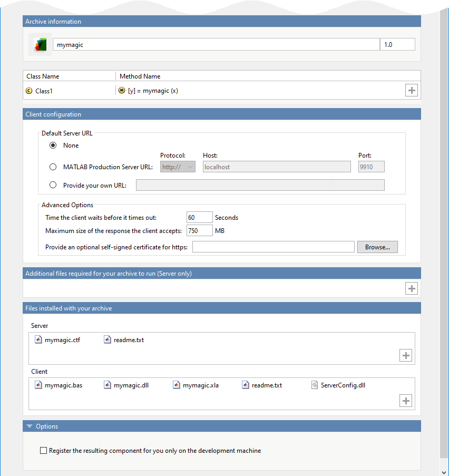
Task: Add additional server-only files with plus button
Action: click(x=412, y=288)
